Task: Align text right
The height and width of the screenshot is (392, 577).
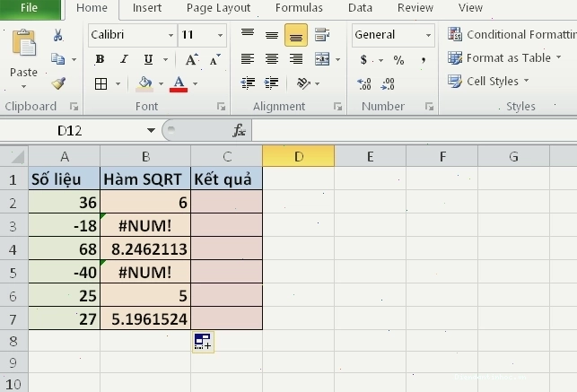Action: click(296, 59)
